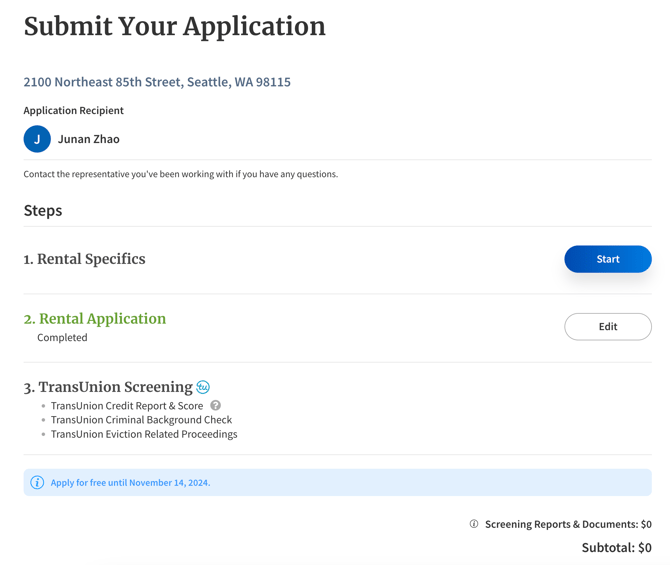Click the Submit Your Application heading

[175, 26]
